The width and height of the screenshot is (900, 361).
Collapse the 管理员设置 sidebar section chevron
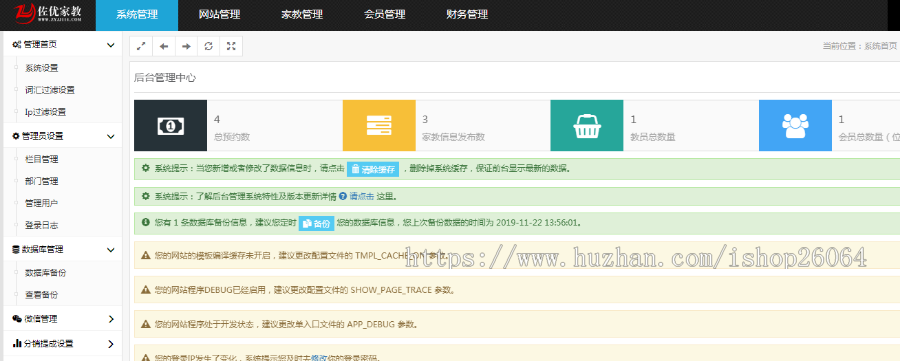111,136
